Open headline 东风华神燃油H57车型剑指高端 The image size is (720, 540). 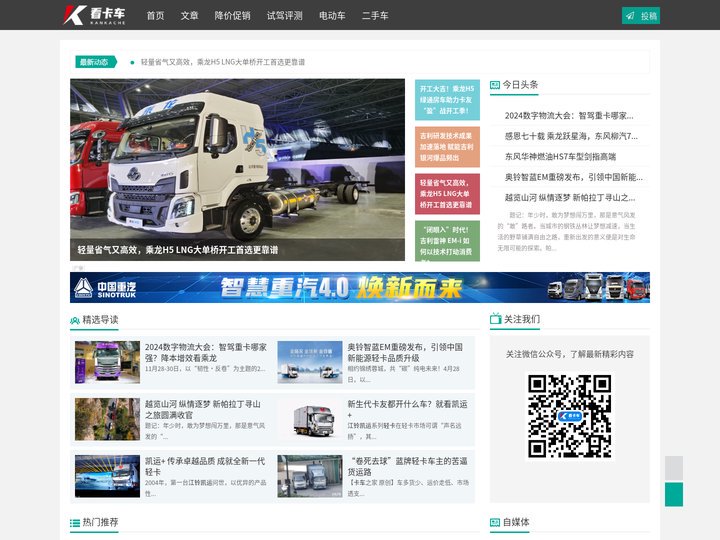pos(560,157)
